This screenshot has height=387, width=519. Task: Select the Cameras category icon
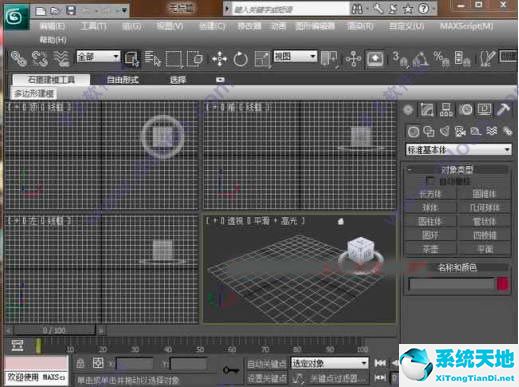tap(460, 131)
